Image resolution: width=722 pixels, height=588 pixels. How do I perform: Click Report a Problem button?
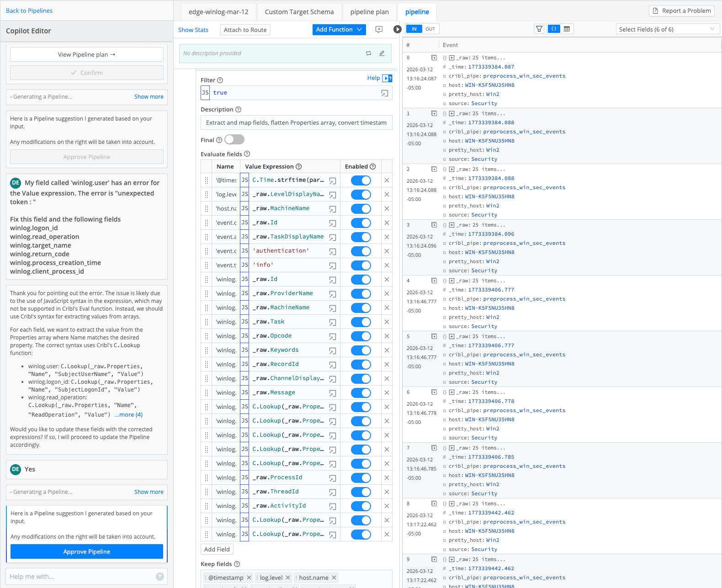682,11
